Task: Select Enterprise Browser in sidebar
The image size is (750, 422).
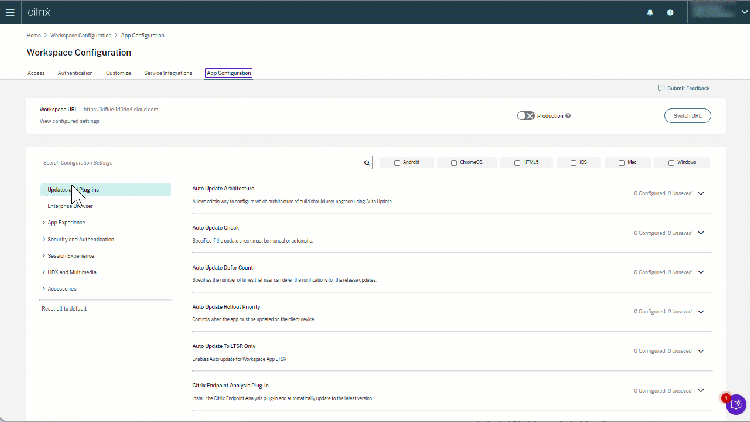Action: click(x=70, y=206)
